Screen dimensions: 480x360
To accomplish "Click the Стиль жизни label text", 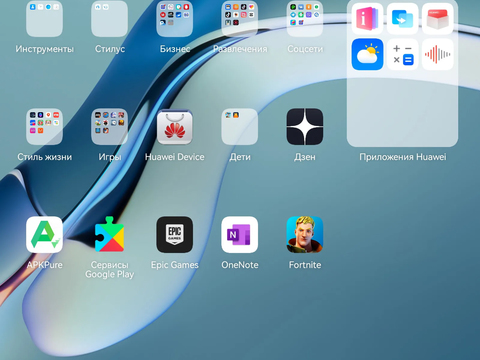I will [44, 157].
